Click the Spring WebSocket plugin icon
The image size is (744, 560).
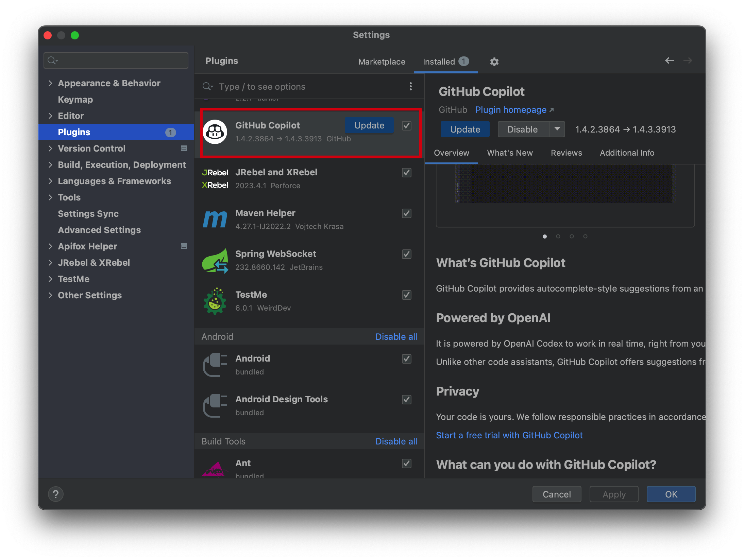pos(215,261)
